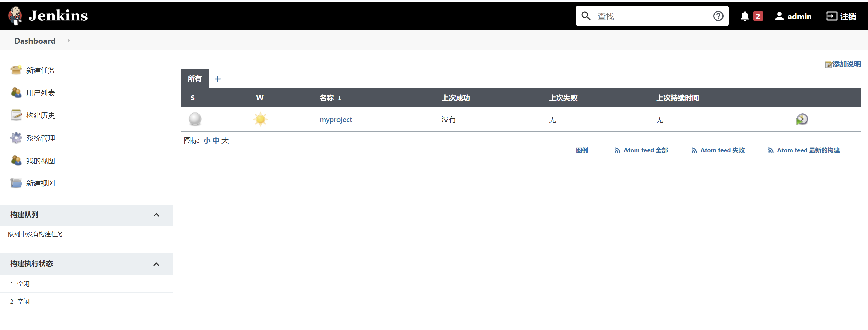
Task: Open notifications bell icon
Action: click(x=745, y=16)
